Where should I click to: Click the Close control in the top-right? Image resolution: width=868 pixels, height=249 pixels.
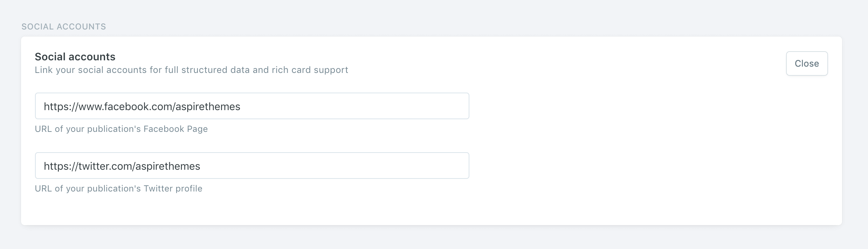coord(806,63)
